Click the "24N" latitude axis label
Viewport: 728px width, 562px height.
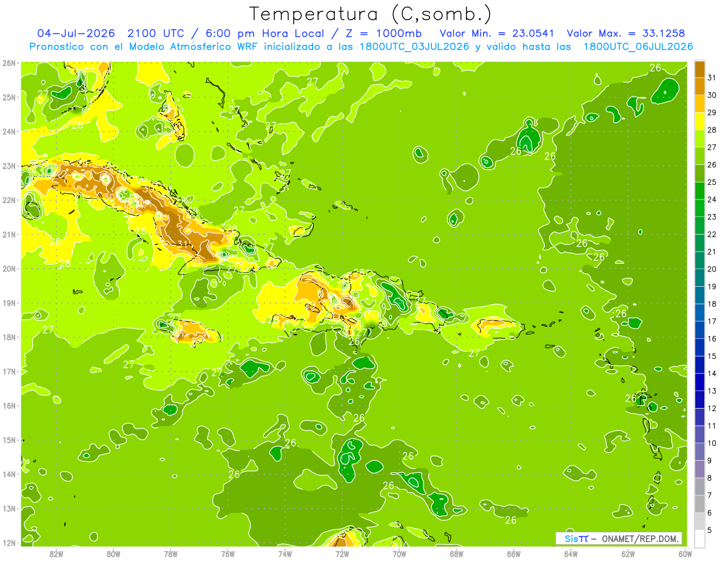coord(9,132)
